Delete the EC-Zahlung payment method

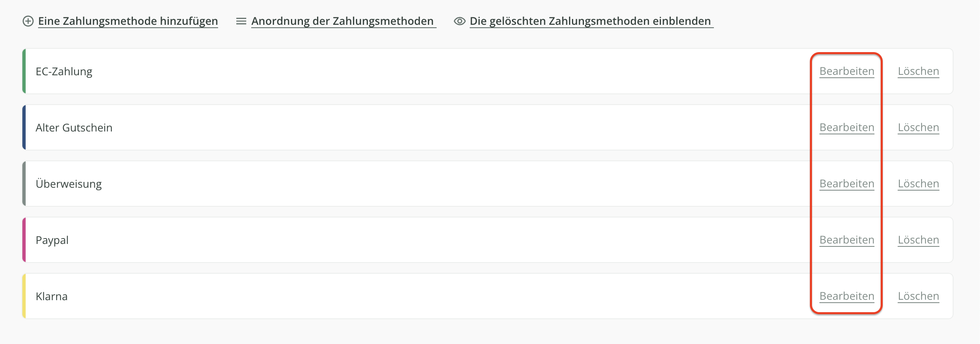(918, 71)
